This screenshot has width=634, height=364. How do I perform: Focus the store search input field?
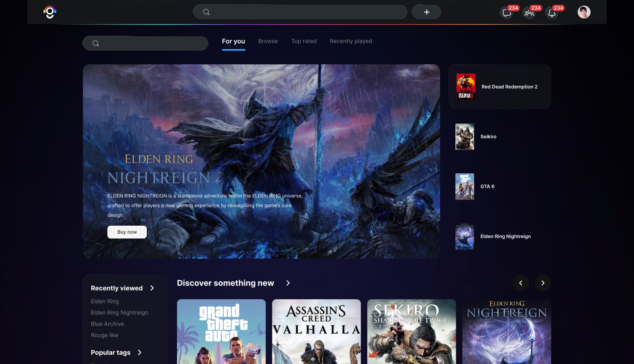[145, 43]
